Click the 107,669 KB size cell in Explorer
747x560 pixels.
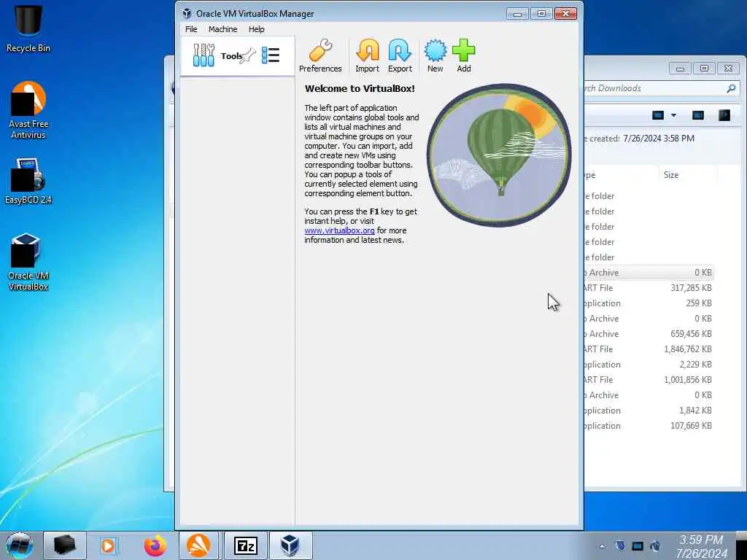(691, 426)
